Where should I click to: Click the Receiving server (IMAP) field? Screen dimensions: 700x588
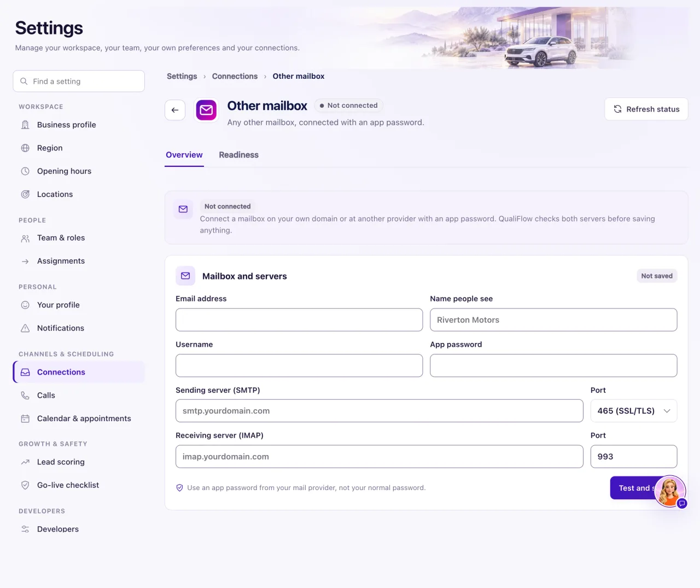coord(380,457)
